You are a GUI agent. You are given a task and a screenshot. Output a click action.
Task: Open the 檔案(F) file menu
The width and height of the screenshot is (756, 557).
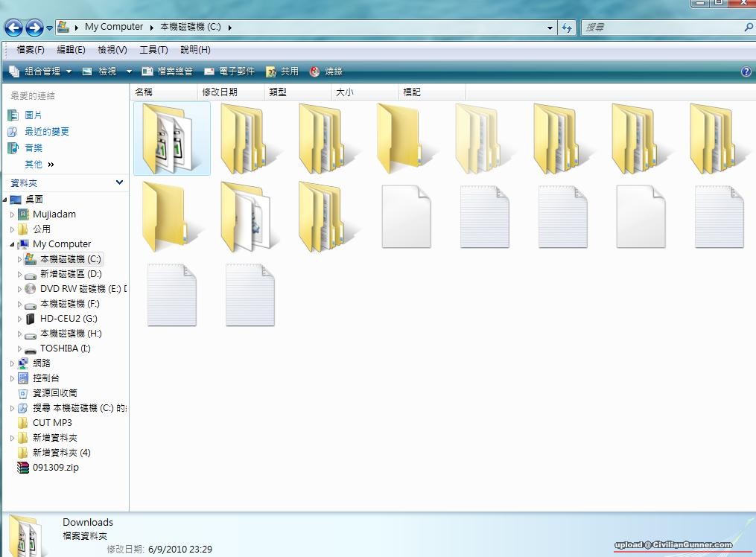click(31, 50)
